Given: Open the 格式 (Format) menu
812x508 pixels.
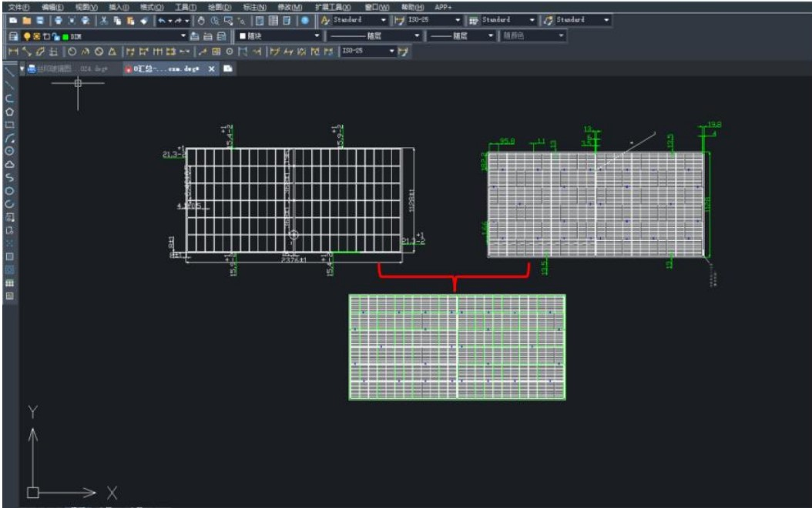Looking at the screenshot, I should (151, 6).
